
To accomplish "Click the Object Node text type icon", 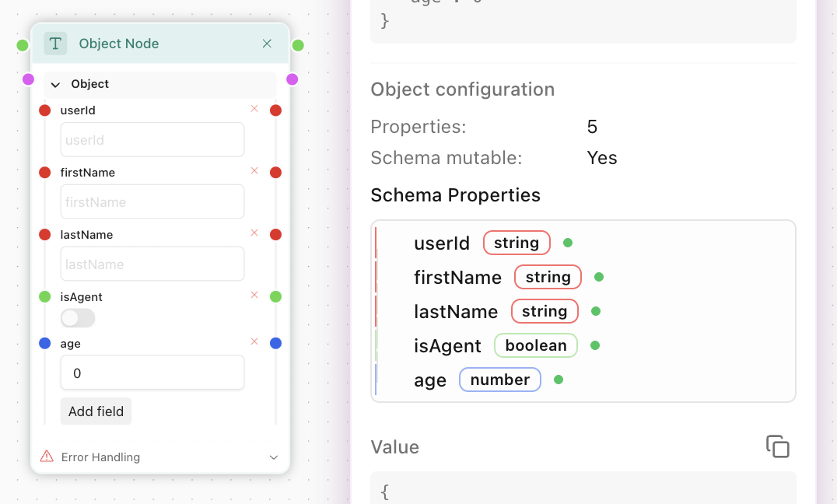I will pyautogui.click(x=55, y=44).
